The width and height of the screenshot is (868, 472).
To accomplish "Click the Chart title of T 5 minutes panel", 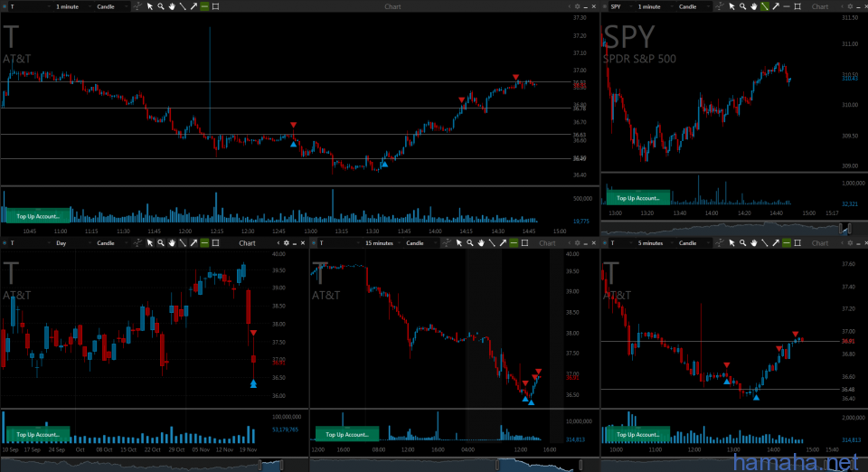I will [x=820, y=243].
